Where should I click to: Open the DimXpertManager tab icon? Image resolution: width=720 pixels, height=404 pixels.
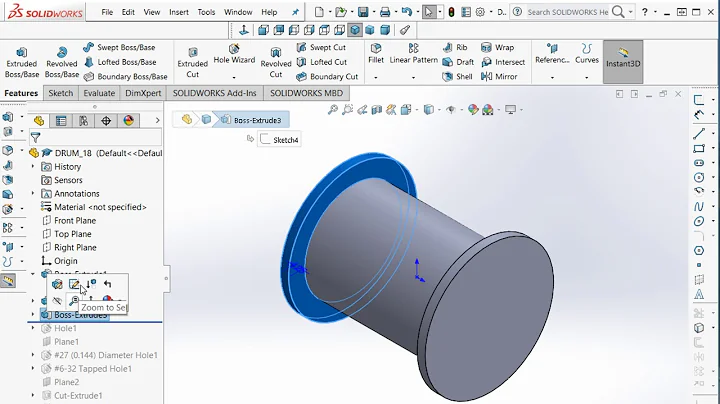pyautogui.click(x=106, y=121)
